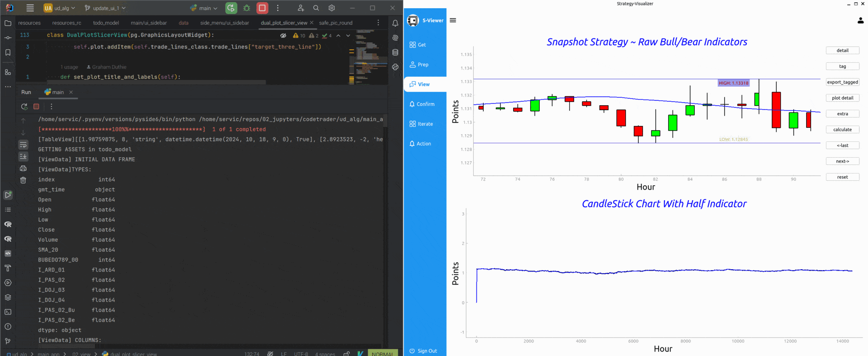The width and height of the screenshot is (868, 356).
Task: Start debugging with the bug icon
Action: (x=247, y=8)
